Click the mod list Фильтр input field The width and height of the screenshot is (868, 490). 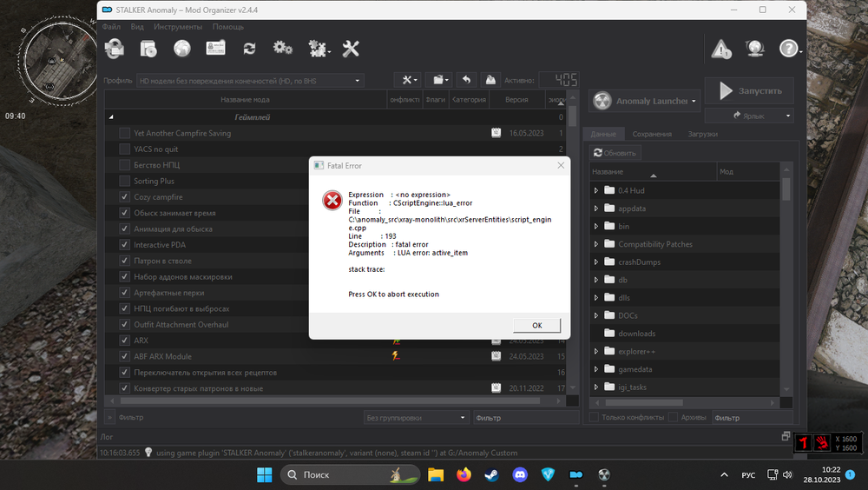524,418
